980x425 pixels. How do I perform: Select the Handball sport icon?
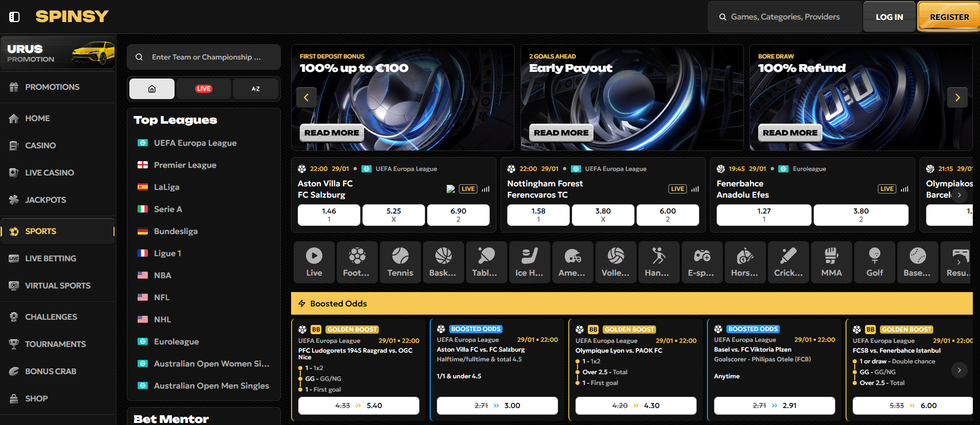click(x=659, y=262)
